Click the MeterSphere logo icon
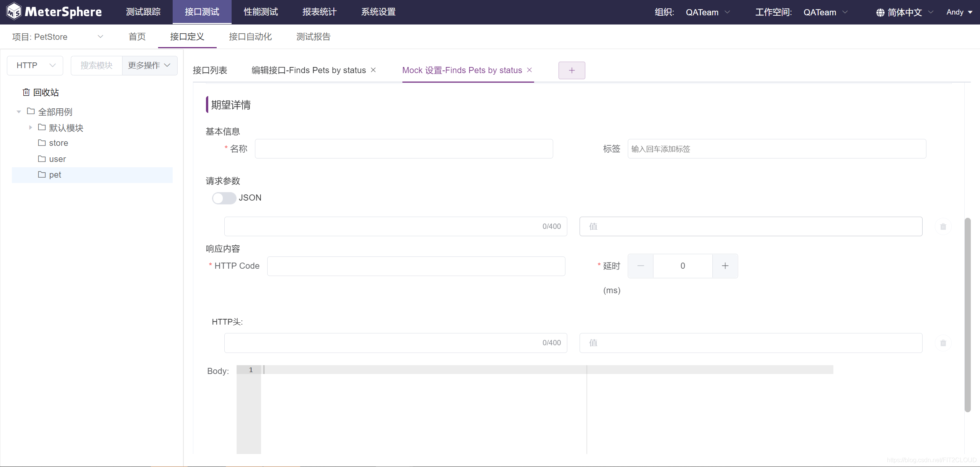The width and height of the screenshot is (980, 467). coord(14,11)
